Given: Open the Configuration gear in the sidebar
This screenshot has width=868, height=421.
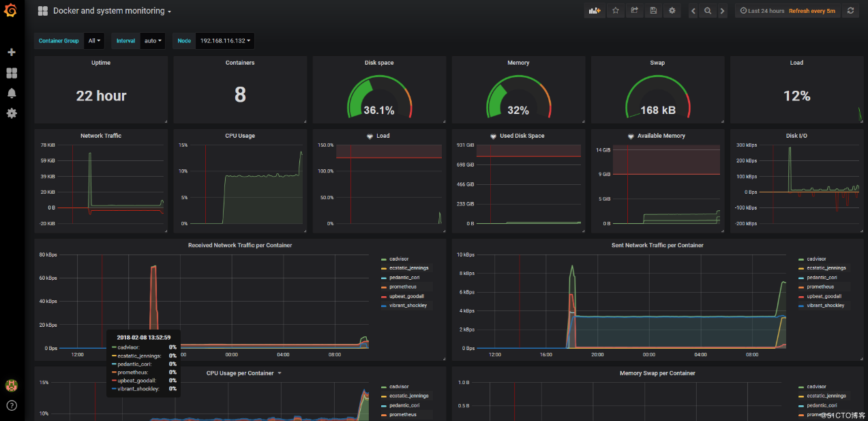Looking at the screenshot, I should (x=12, y=113).
